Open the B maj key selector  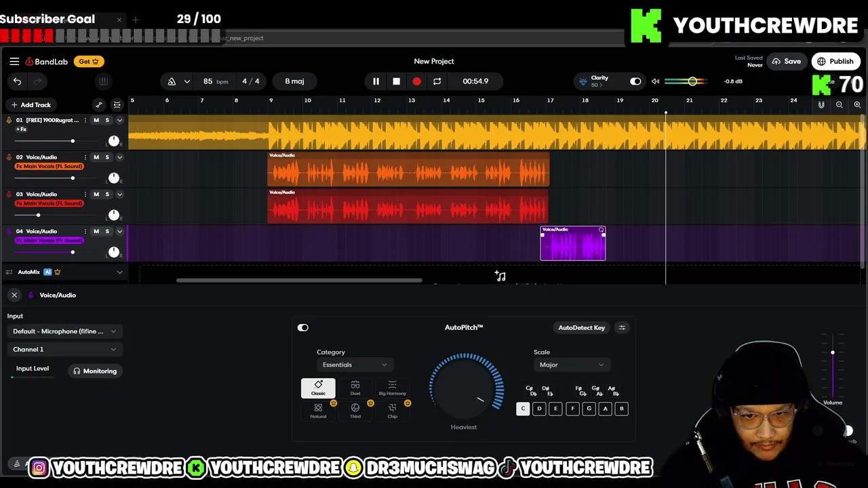[x=294, y=81]
